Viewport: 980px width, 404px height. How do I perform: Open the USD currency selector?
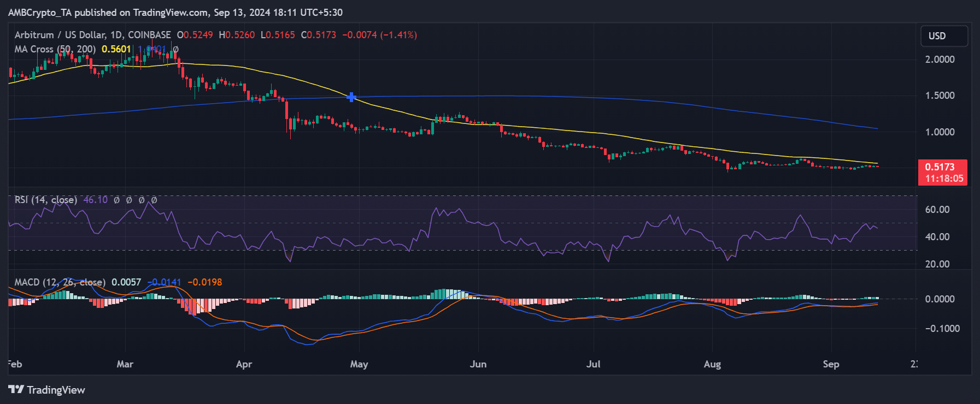coord(944,36)
